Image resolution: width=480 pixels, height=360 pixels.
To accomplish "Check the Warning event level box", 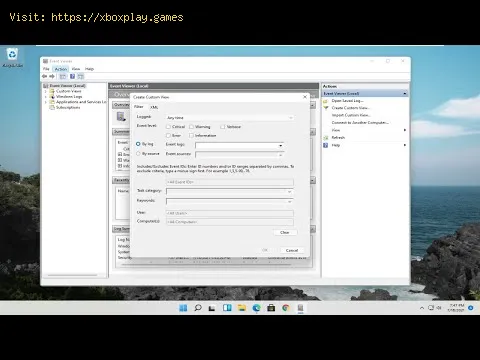I will pos(191,127).
